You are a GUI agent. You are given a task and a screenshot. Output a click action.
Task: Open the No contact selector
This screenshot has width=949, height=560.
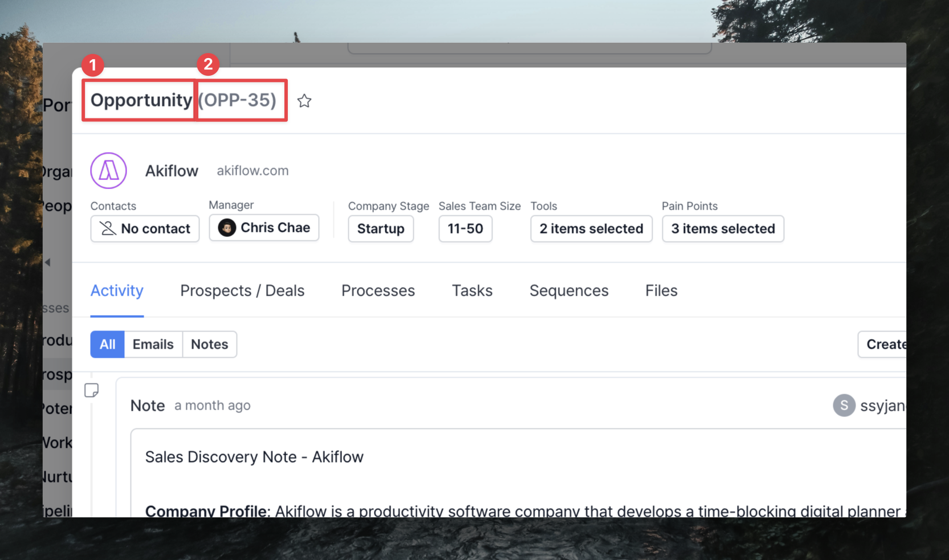pyautogui.click(x=145, y=228)
